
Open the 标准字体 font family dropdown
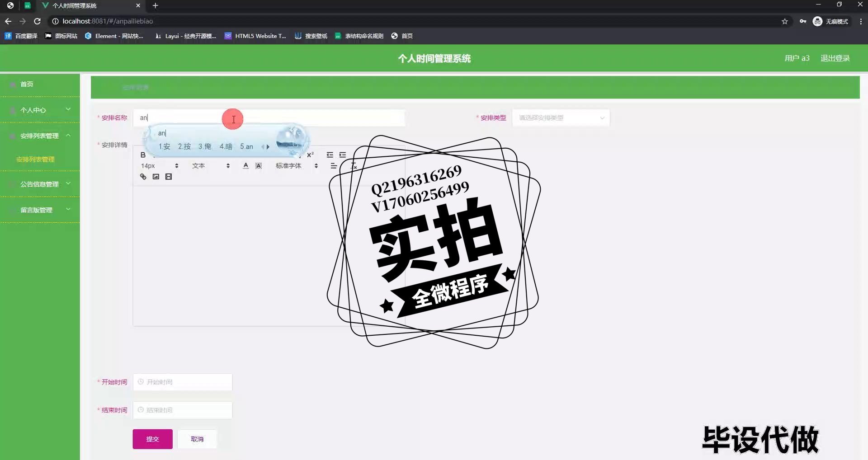(297, 166)
